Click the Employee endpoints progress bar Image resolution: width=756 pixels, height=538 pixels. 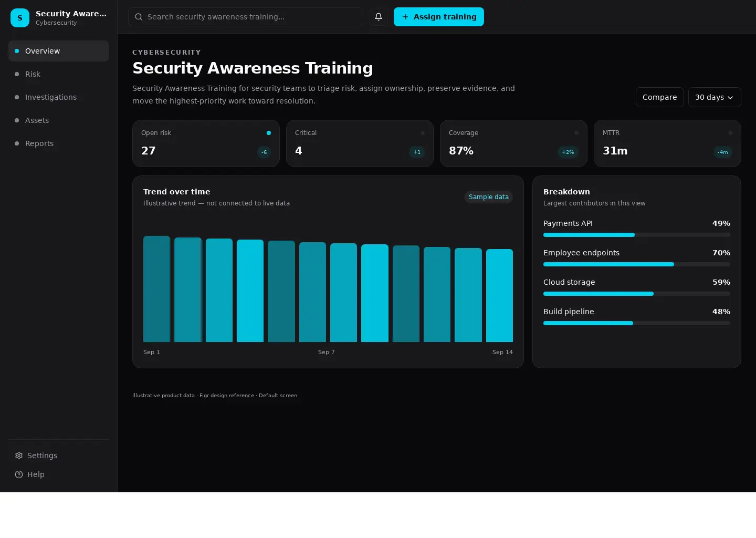coord(637,264)
